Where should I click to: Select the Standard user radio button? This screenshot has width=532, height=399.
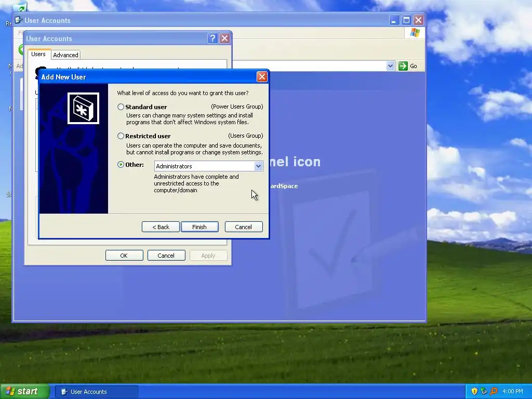pos(121,107)
